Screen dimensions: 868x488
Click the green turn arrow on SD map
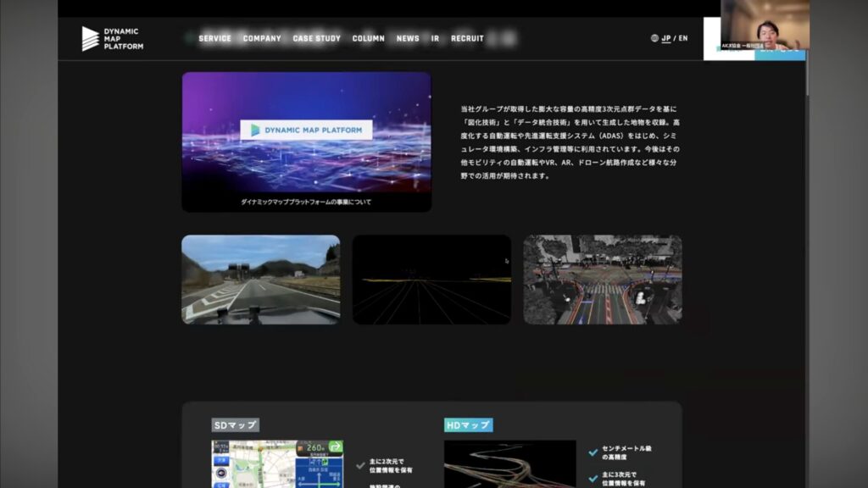(336, 446)
